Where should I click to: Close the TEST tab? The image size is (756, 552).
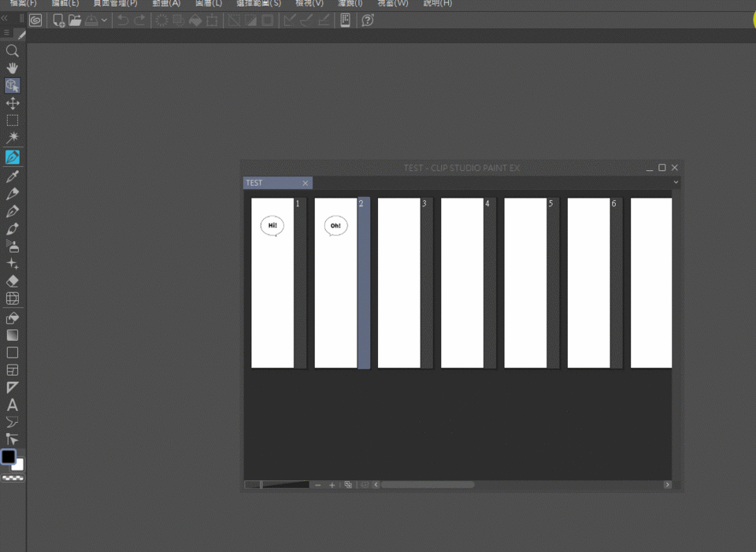(x=306, y=183)
